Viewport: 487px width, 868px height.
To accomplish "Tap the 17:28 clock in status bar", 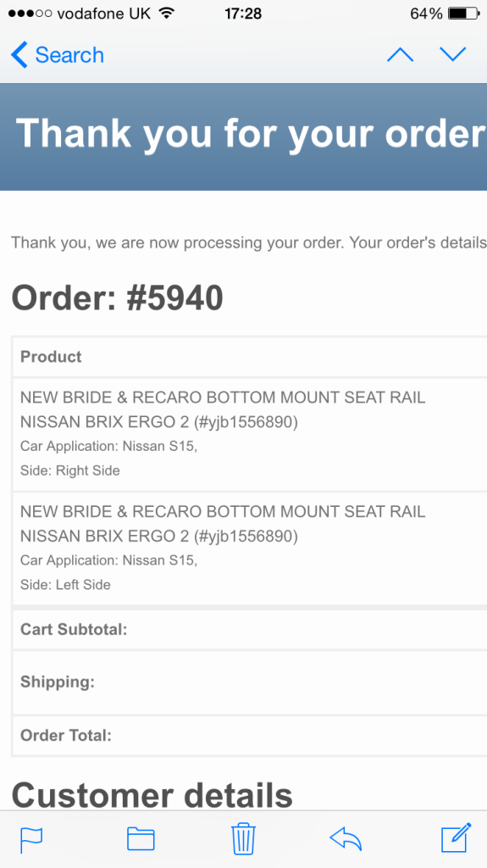I will tap(243, 14).
